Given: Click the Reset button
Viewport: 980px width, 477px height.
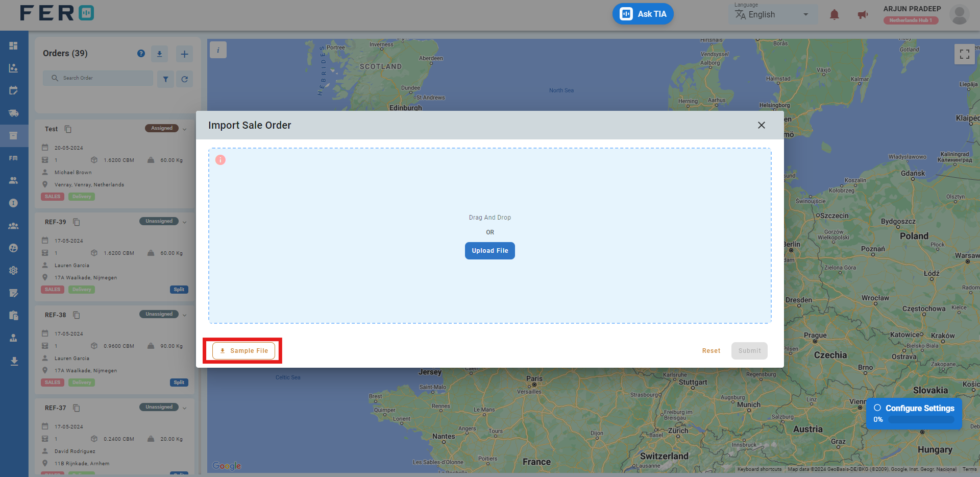Looking at the screenshot, I should coord(711,351).
